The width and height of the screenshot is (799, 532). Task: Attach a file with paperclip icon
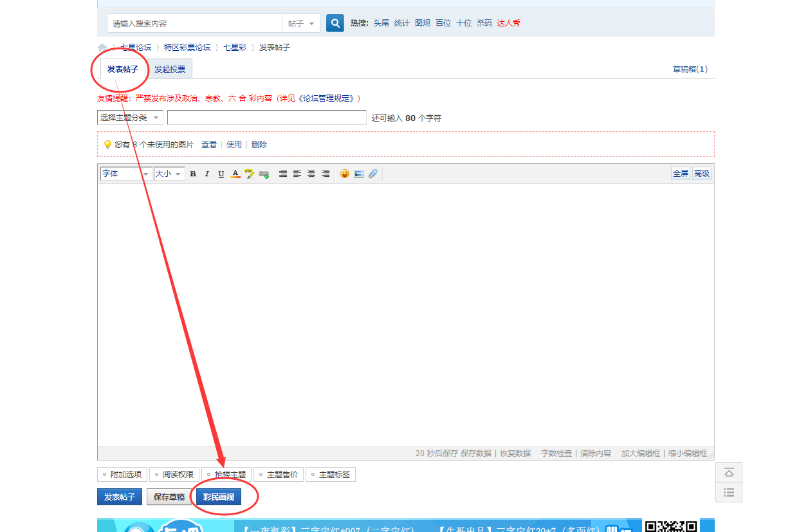coord(373,174)
